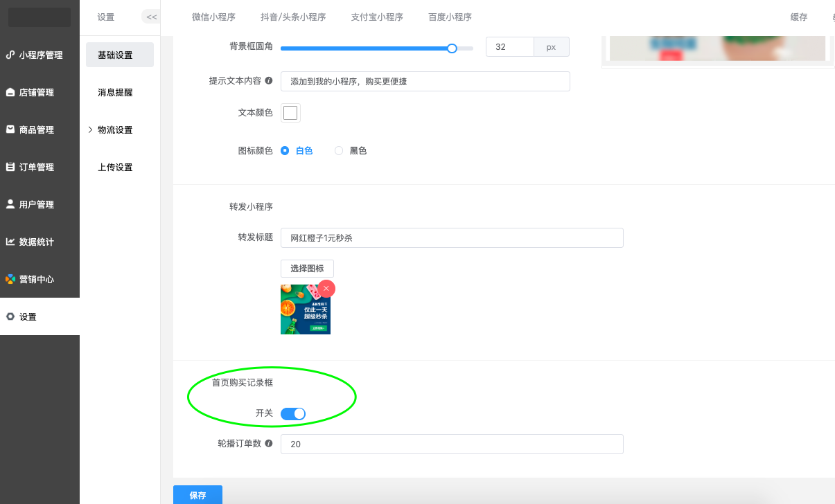Viewport: 835px width, 504px height.
Task: Click the 提示文本内容 input field
Action: click(425, 81)
